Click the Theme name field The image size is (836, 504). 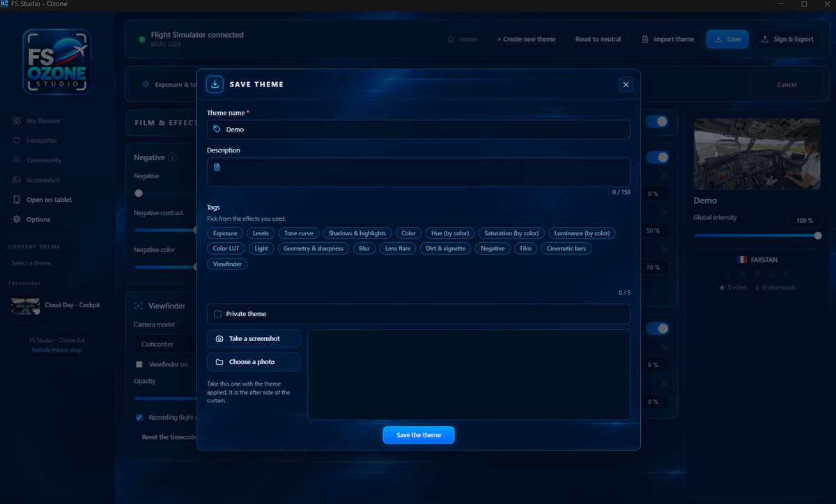419,129
